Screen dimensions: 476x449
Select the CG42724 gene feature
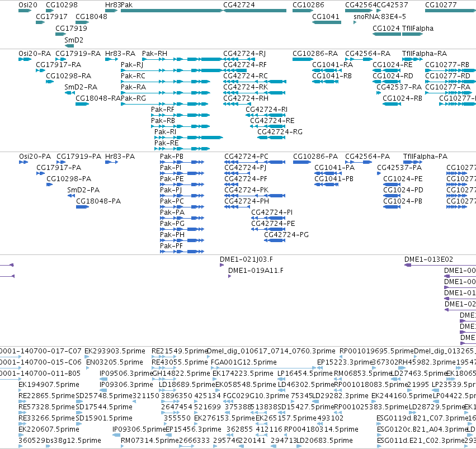point(255,11)
